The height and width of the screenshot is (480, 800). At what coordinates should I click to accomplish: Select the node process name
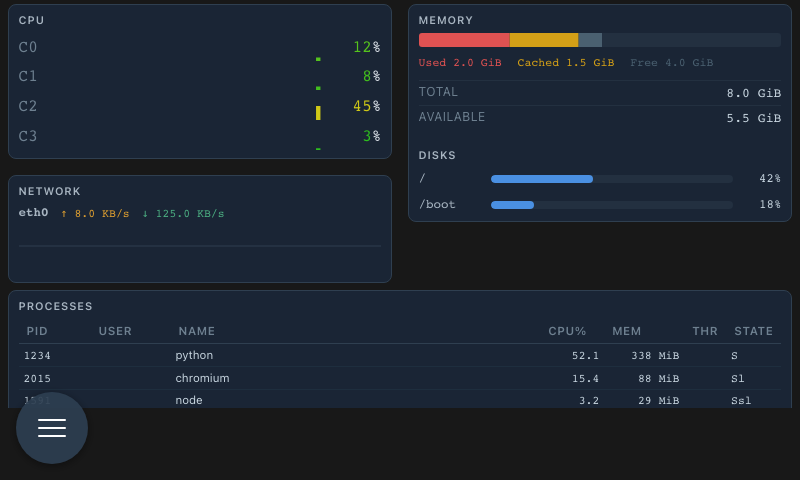(x=189, y=400)
